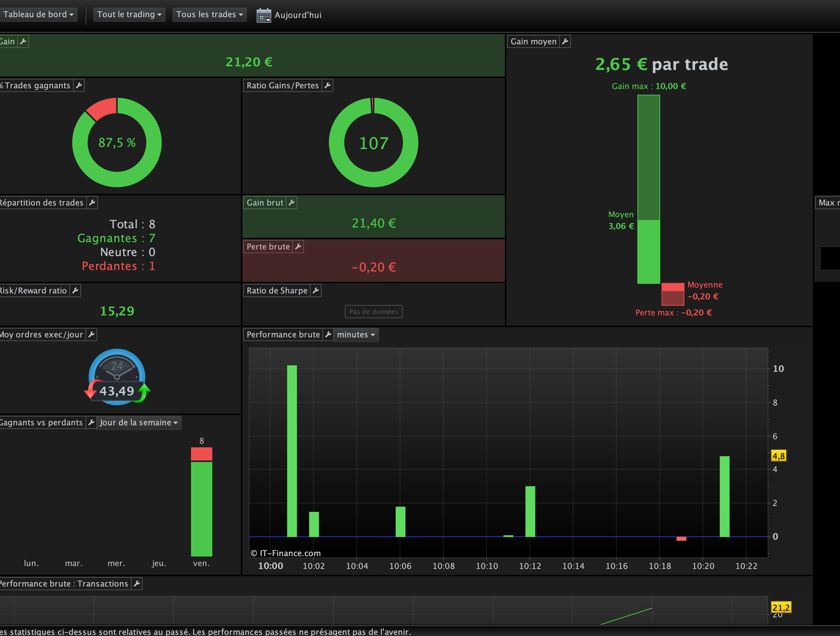Viewport: 840px width, 636px height.
Task: Open settings wrench for Ratio Gains/Pertes
Action: click(x=327, y=85)
